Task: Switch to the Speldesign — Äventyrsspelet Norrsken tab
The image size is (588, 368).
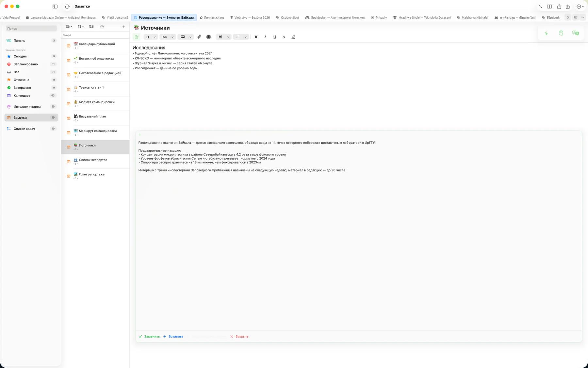Action: click(x=335, y=18)
